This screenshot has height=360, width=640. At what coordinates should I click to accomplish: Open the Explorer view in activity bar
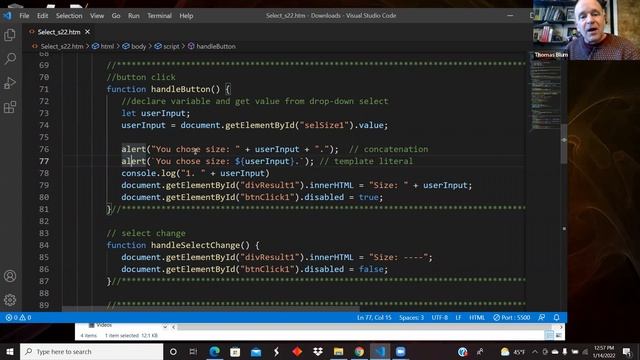[x=10, y=35]
